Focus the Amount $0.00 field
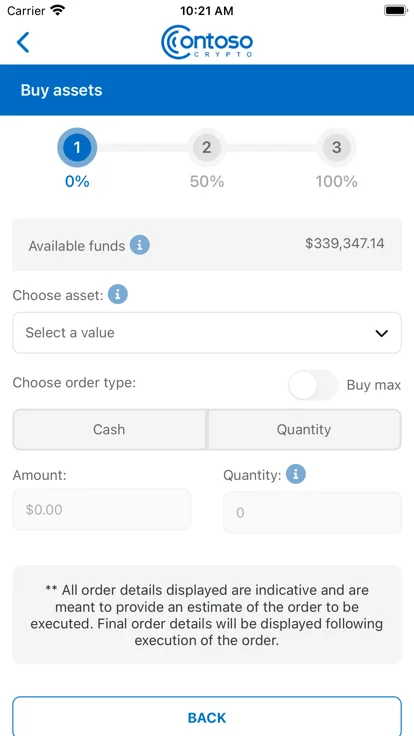414x736 pixels. point(102,510)
